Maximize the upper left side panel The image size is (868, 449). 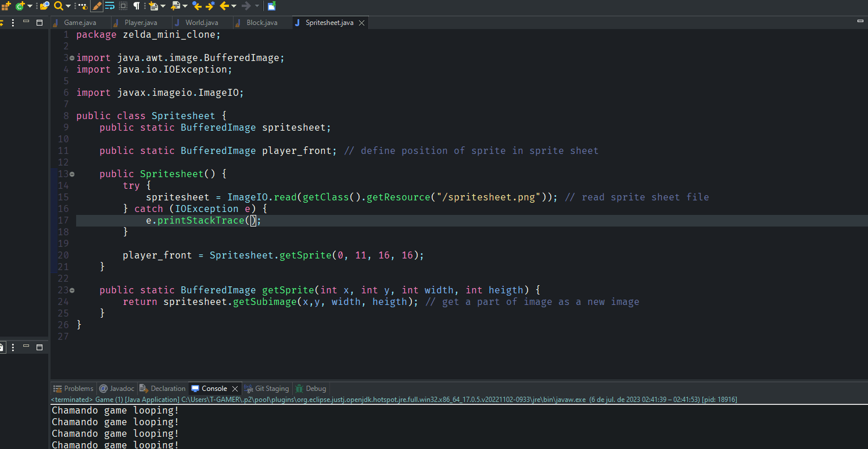click(40, 23)
